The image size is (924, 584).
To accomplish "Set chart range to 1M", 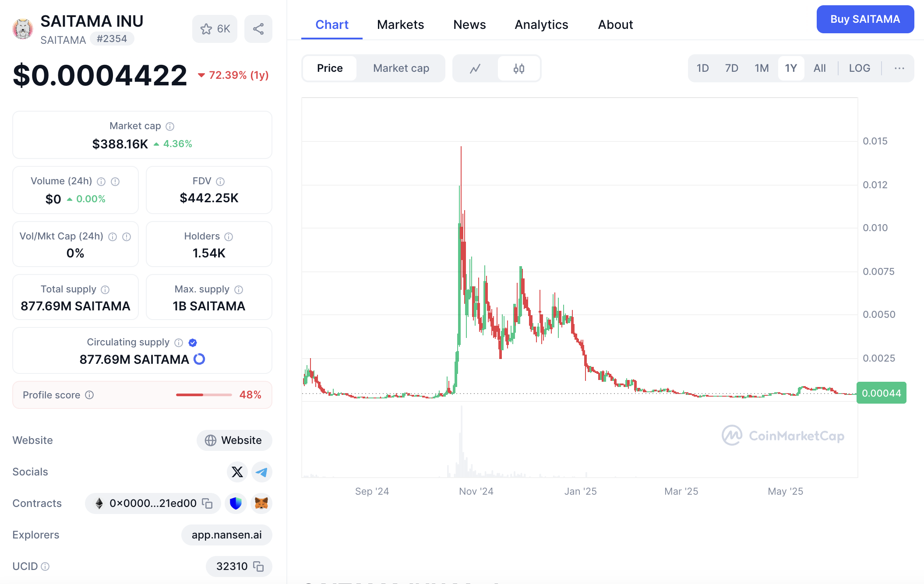I will [762, 68].
